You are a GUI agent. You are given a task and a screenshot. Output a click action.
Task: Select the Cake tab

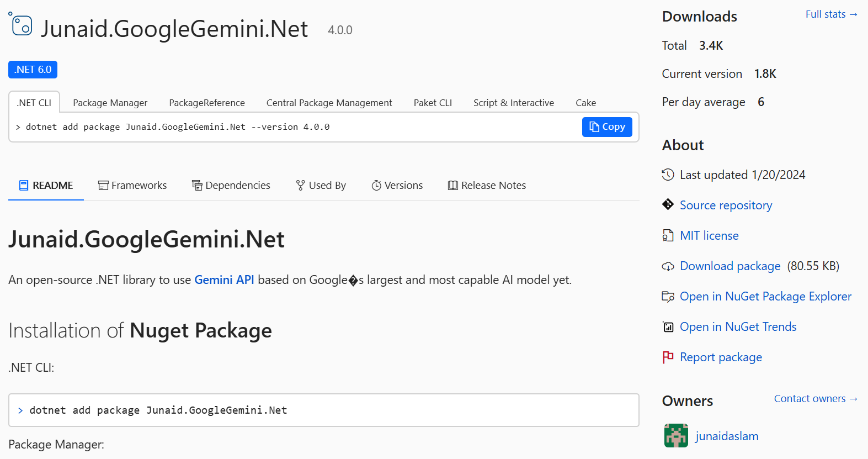click(x=585, y=103)
